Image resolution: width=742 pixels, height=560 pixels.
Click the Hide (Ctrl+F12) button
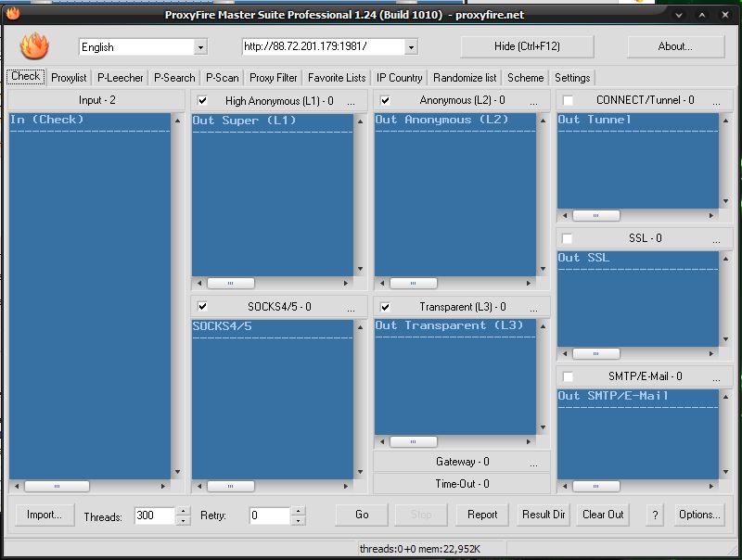[527, 46]
